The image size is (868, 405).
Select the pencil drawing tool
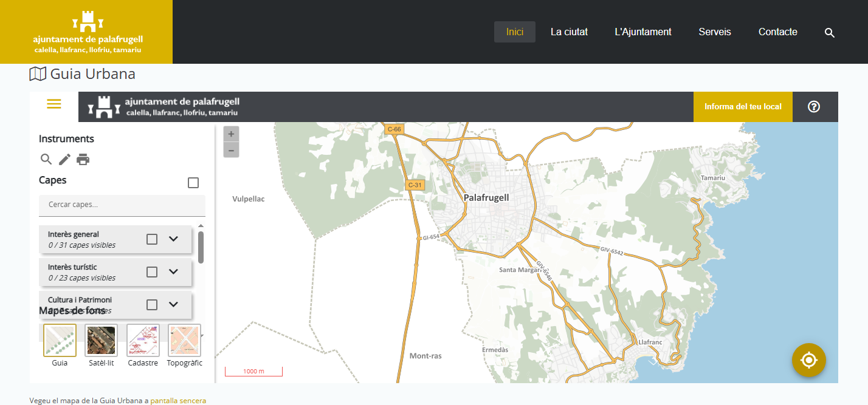pyautogui.click(x=64, y=160)
